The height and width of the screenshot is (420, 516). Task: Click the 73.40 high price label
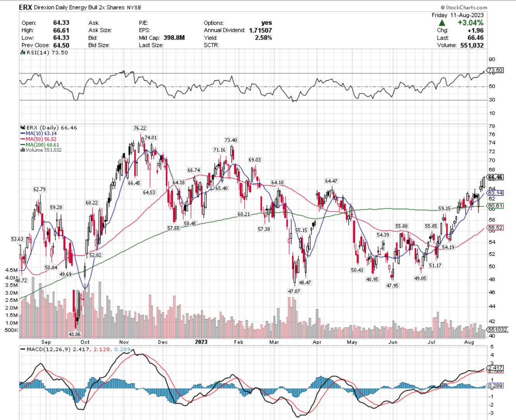pos(231,140)
